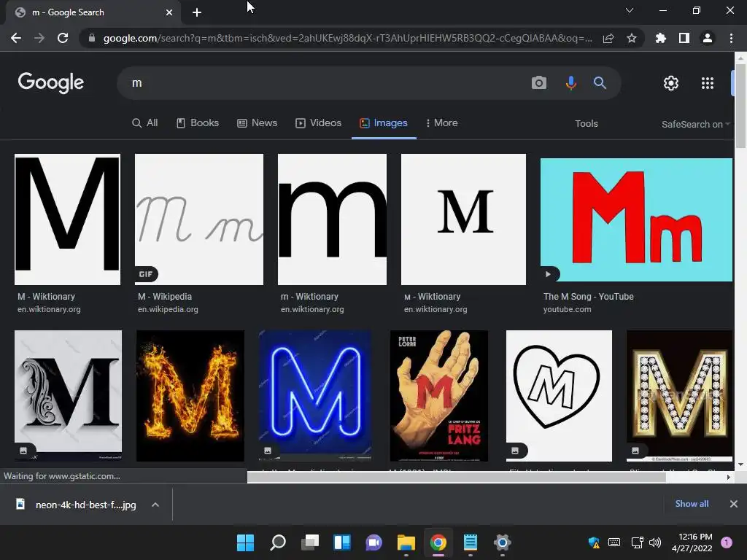Click the en.wikipedia.org source text
747x560 pixels.
pos(168,309)
